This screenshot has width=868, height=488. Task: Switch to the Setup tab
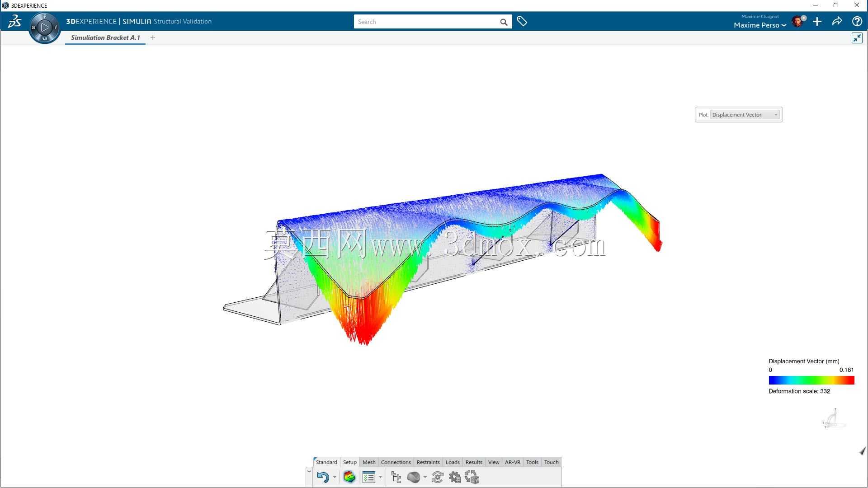[x=350, y=462]
